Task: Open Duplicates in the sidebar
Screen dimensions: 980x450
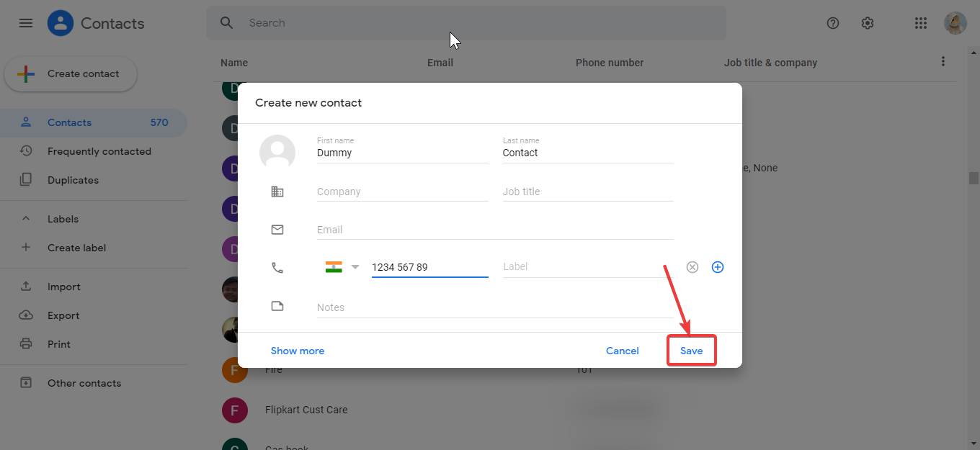Action: click(73, 180)
